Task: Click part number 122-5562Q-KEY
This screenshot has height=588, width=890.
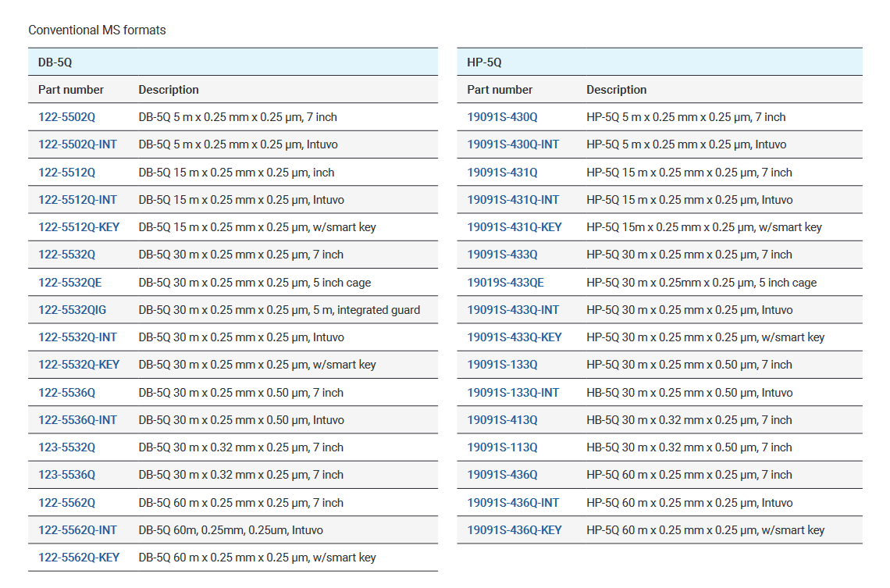Action: pos(79,558)
